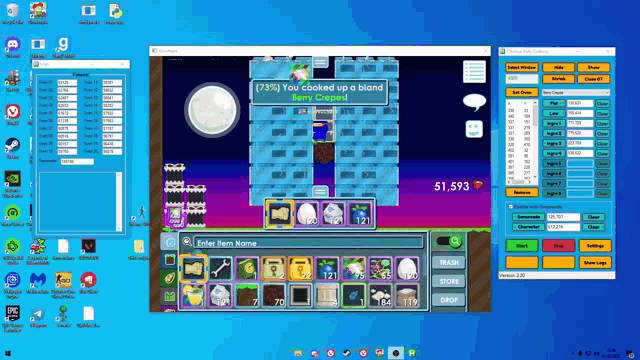Open the Discord desktop shortcut
The width and height of the screenshot is (640, 360).
point(13,47)
